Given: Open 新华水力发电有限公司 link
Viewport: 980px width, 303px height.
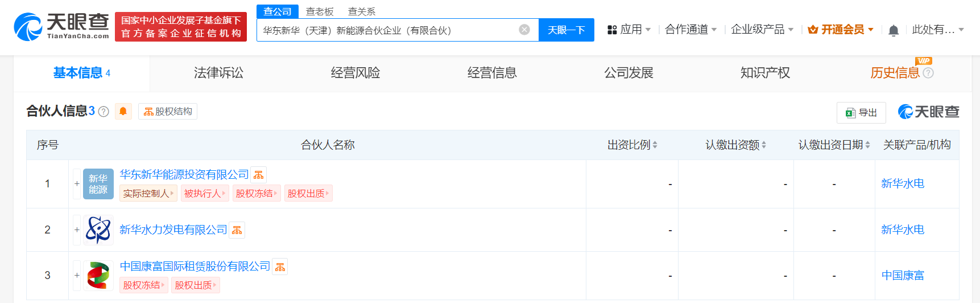Looking at the screenshot, I should [173, 230].
